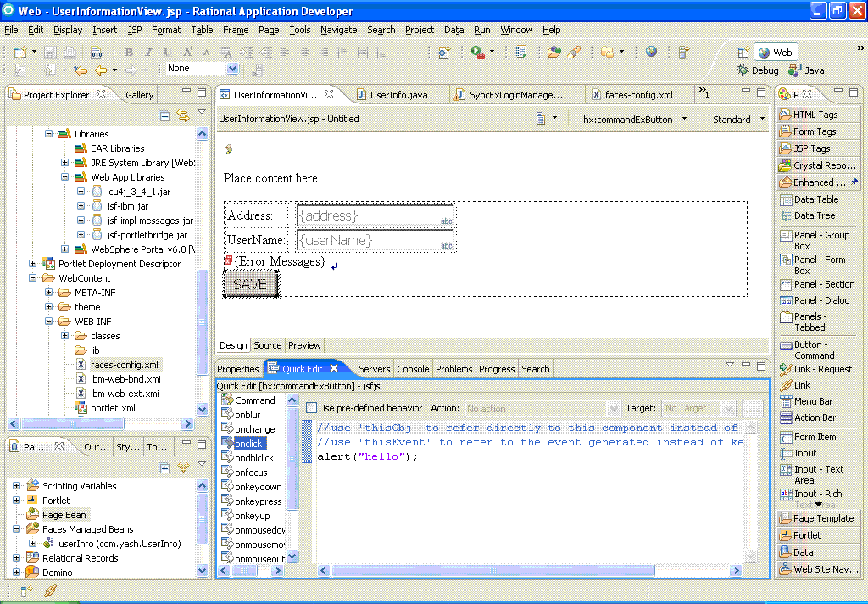868x604 pixels.
Task: Open the paragraph style None dropdown
Action: click(x=232, y=69)
